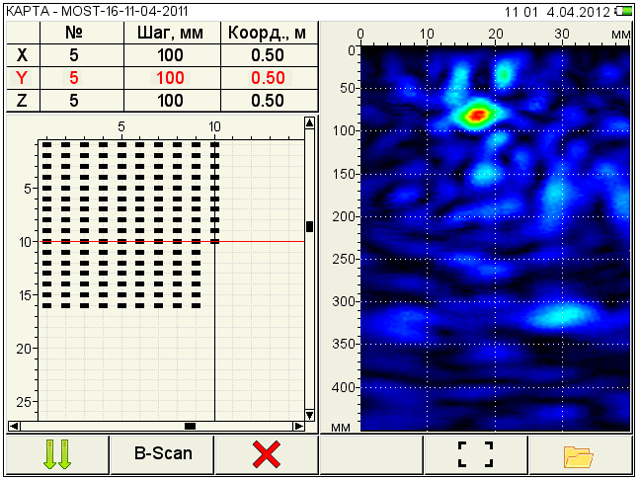This screenshot has height=480, width=640.
Task: Click the horizontal scrollbar thumb below map
Action: point(190,426)
